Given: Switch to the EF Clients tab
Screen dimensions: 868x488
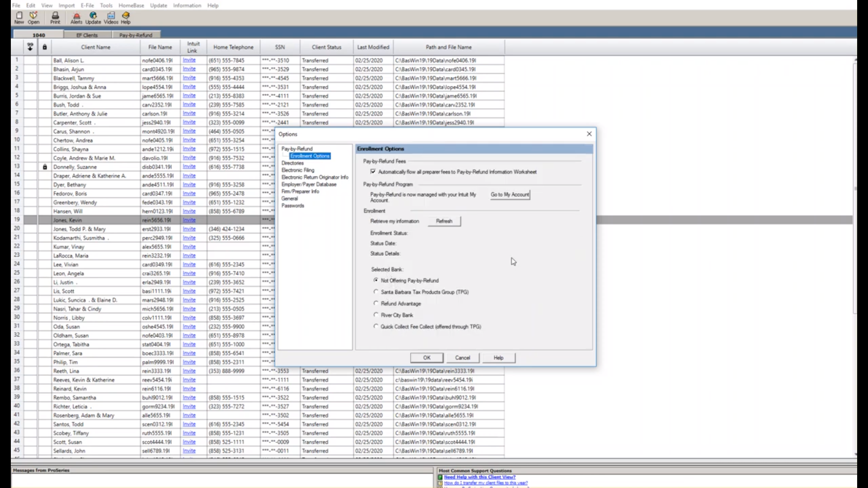Looking at the screenshot, I should pyautogui.click(x=87, y=35).
